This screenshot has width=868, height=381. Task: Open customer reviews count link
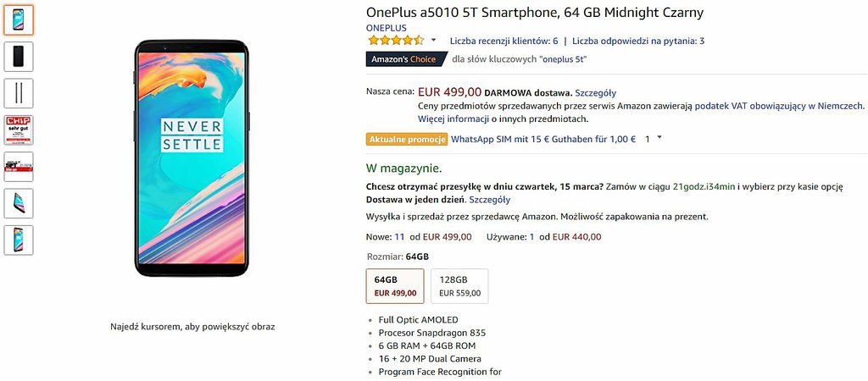[504, 41]
